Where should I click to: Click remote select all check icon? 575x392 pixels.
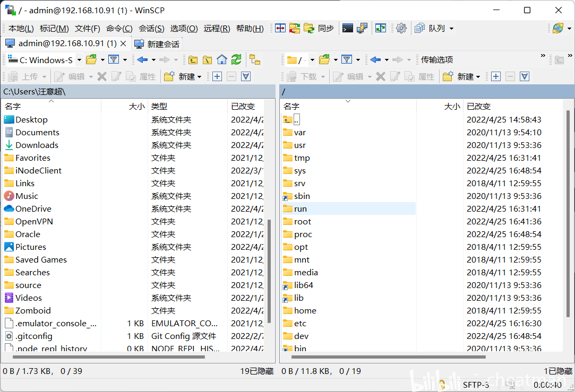coord(525,76)
